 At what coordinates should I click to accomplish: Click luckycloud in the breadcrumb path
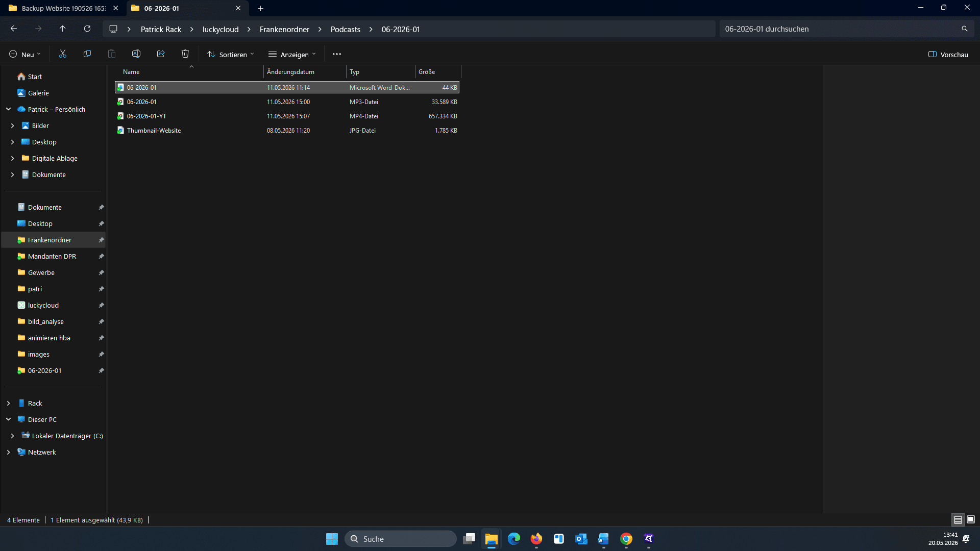(220, 30)
